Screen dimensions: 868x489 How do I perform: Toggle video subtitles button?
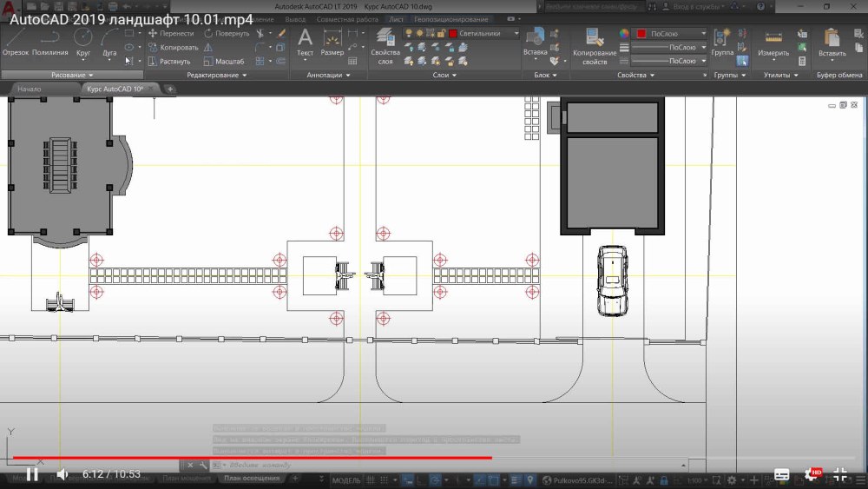tap(781, 474)
